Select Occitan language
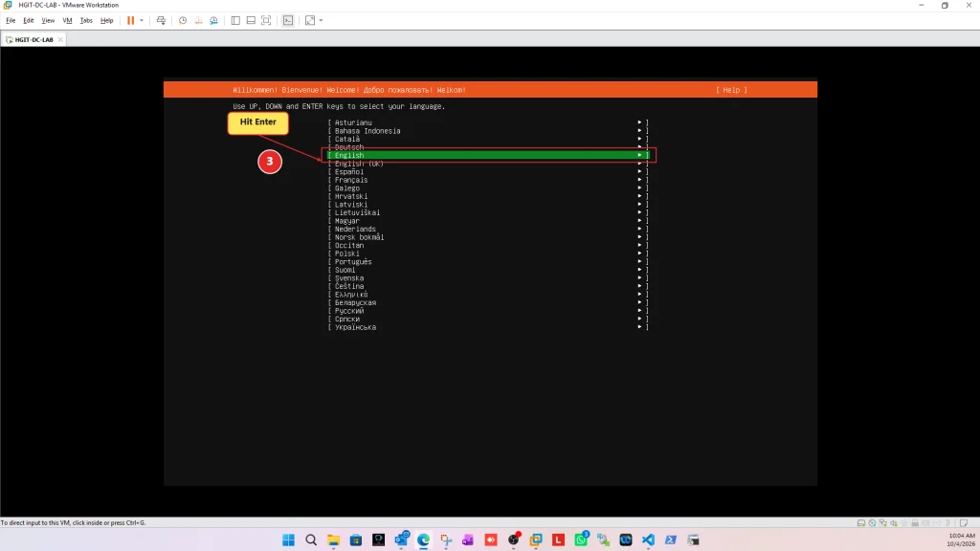The width and height of the screenshot is (980, 551). point(488,245)
